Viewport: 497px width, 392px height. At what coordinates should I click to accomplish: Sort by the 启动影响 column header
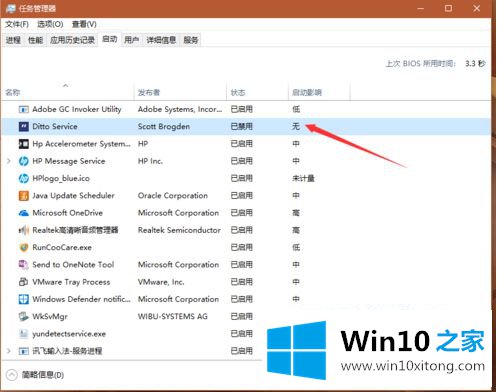(307, 92)
